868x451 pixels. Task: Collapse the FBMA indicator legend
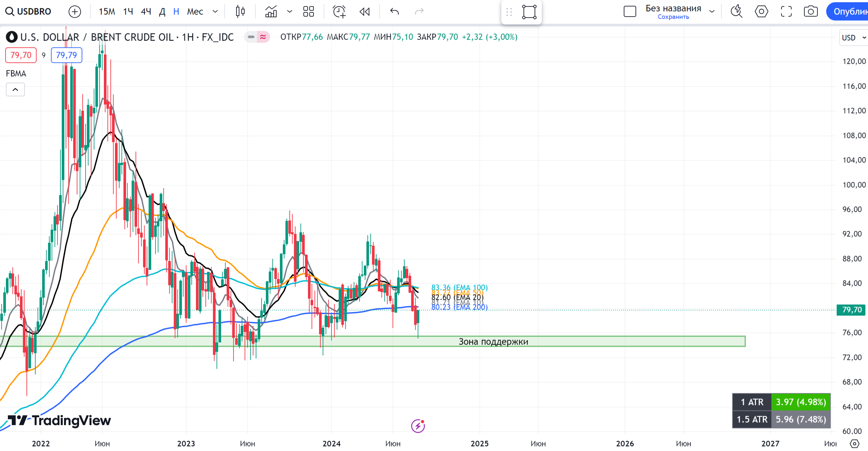pos(15,90)
